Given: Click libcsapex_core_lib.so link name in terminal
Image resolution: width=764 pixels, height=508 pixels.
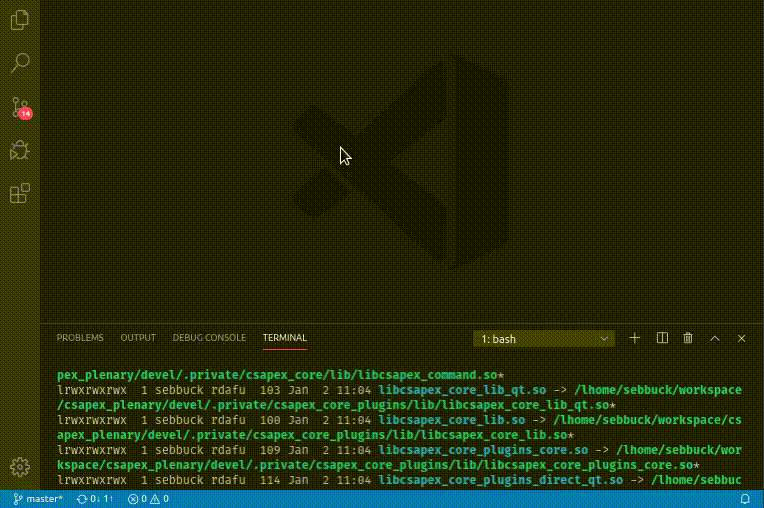Looking at the screenshot, I should [452, 420].
